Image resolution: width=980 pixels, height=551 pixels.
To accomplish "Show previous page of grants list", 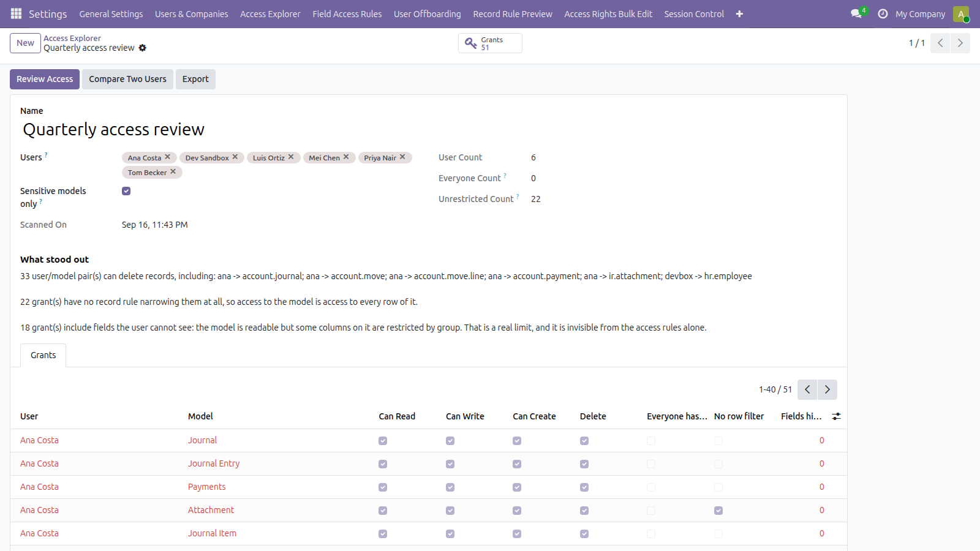I will click(x=807, y=389).
